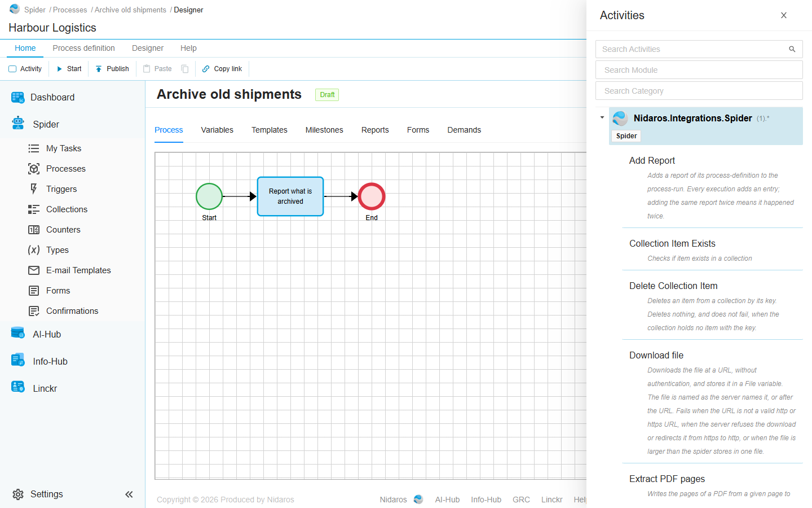Click the Processes cube icon
This screenshot has height=508, width=812.
(x=34, y=169)
